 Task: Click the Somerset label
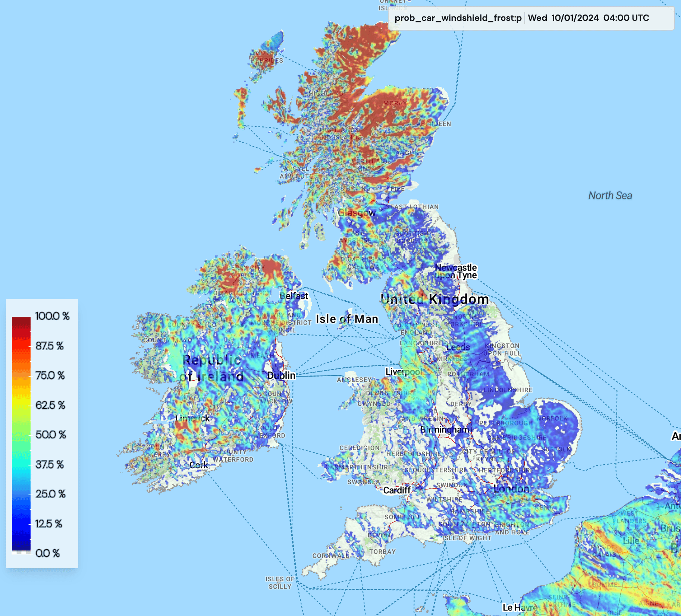402,517
